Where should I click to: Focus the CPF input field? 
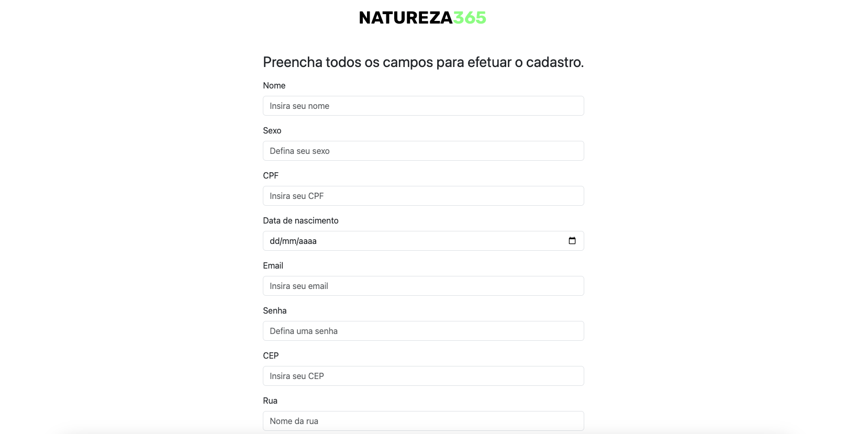pyautogui.click(x=423, y=196)
